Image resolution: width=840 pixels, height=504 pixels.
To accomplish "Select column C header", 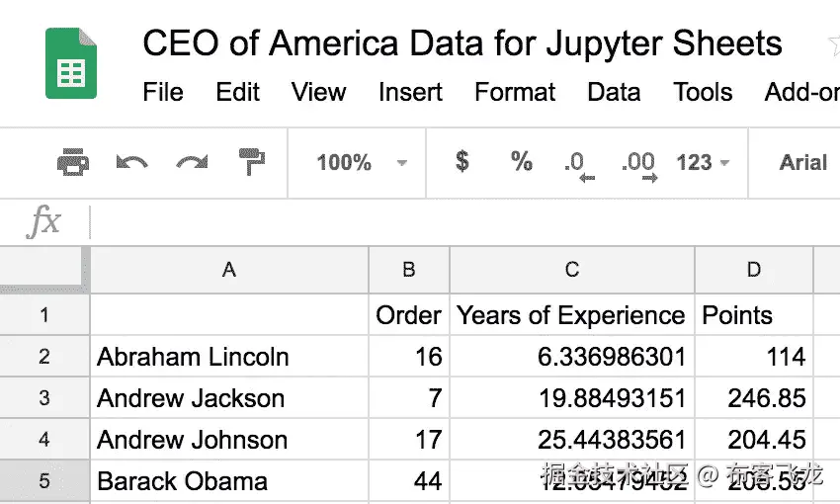I will (571, 270).
